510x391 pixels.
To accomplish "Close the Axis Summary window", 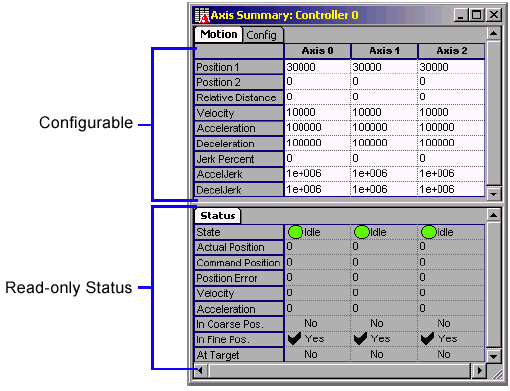I will pyautogui.click(x=494, y=15).
